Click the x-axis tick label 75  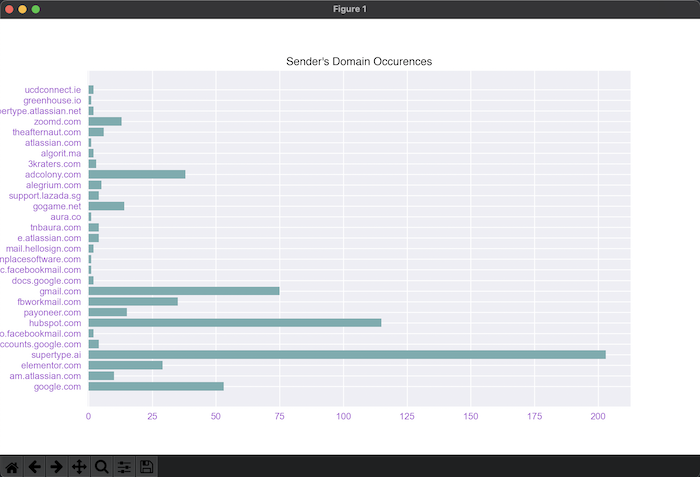(x=279, y=416)
